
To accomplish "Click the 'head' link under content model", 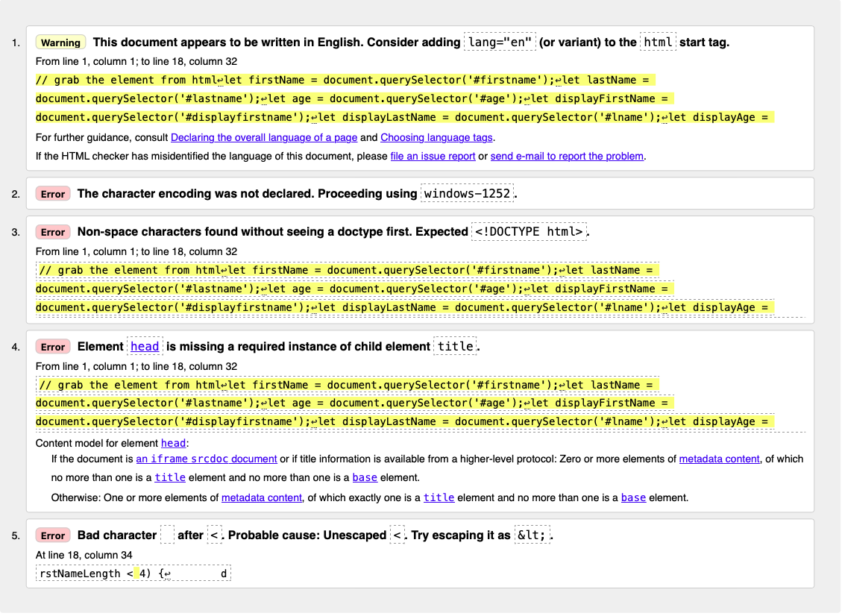I will pyautogui.click(x=173, y=442).
